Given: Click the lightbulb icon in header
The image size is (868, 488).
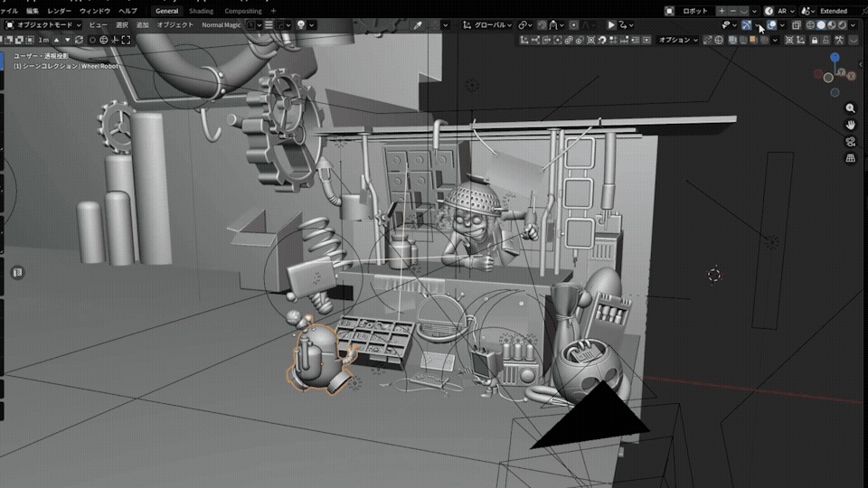Looking at the screenshot, I should click(301, 25).
